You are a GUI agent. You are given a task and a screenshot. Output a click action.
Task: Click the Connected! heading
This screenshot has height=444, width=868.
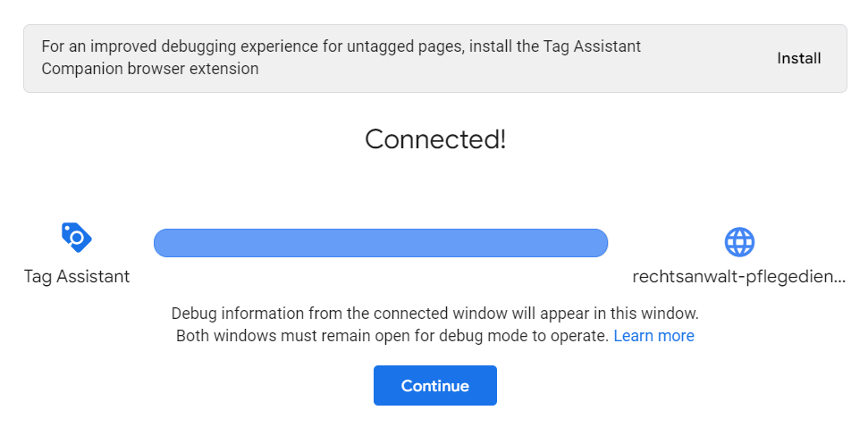click(435, 139)
